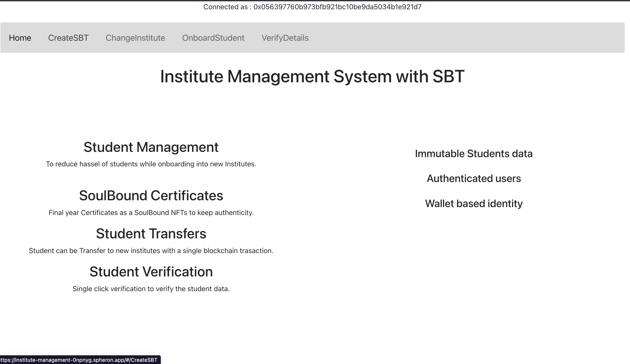This screenshot has height=364, width=630.
Task: Click the Authenticated users feature text
Action: 474,178
